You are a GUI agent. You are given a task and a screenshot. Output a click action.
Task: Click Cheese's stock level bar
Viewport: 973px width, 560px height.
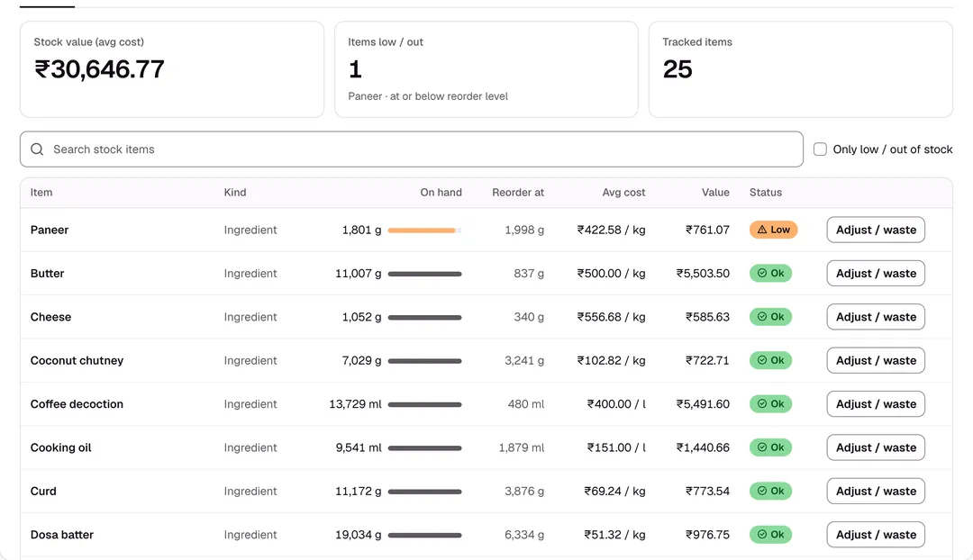424,317
